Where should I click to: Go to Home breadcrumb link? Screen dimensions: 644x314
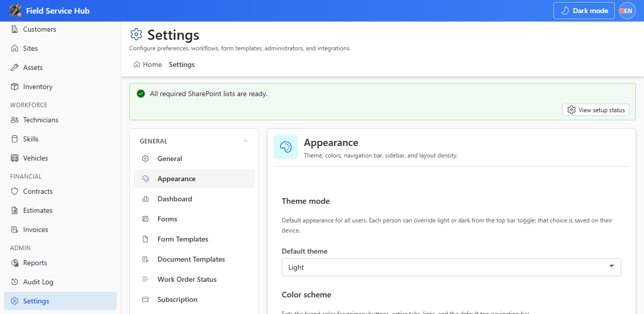click(x=147, y=64)
